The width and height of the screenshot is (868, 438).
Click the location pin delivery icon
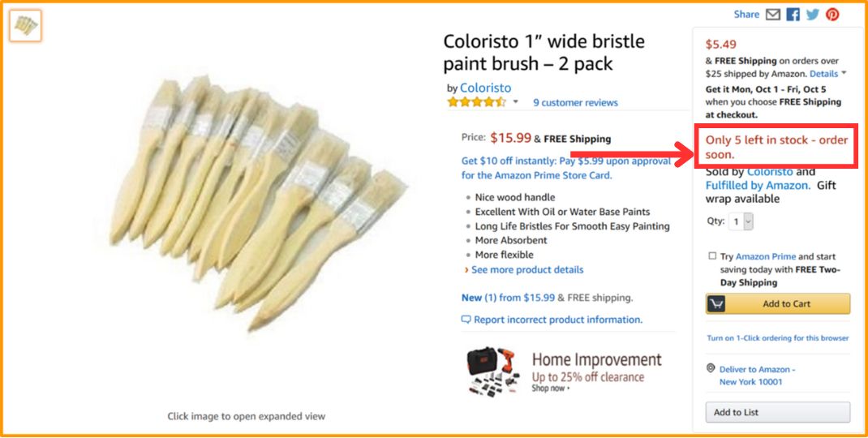[x=711, y=369]
